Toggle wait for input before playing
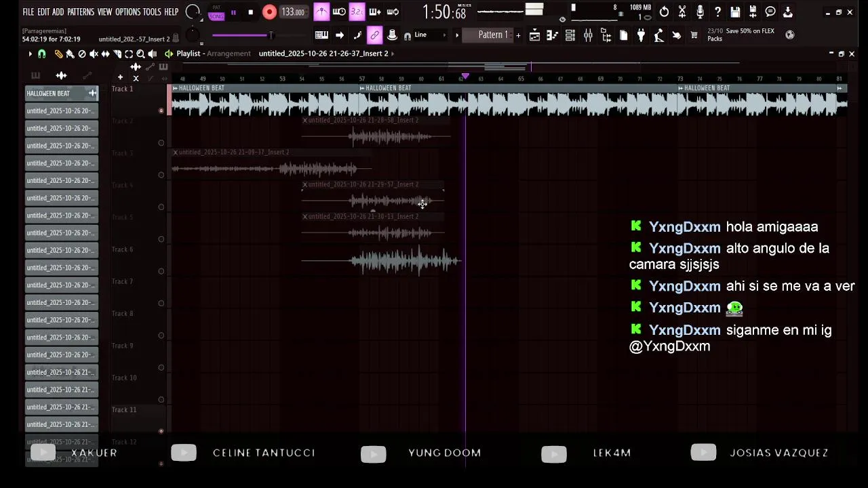 click(339, 12)
